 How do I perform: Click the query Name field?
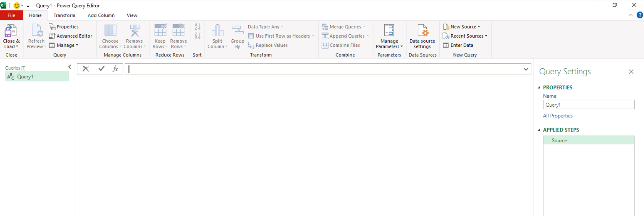click(x=589, y=105)
